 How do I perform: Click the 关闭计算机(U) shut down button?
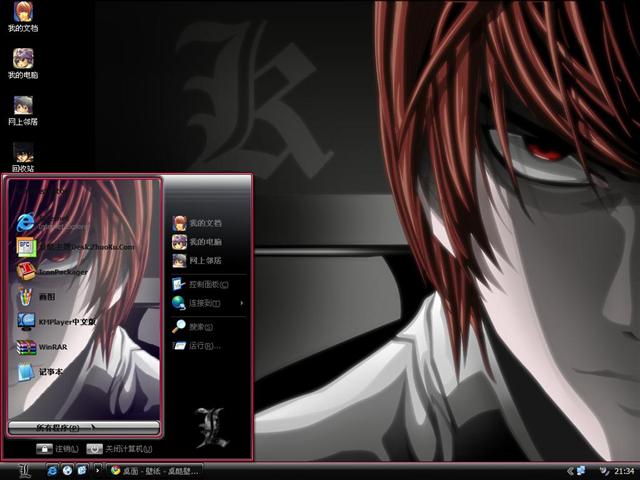[119, 449]
